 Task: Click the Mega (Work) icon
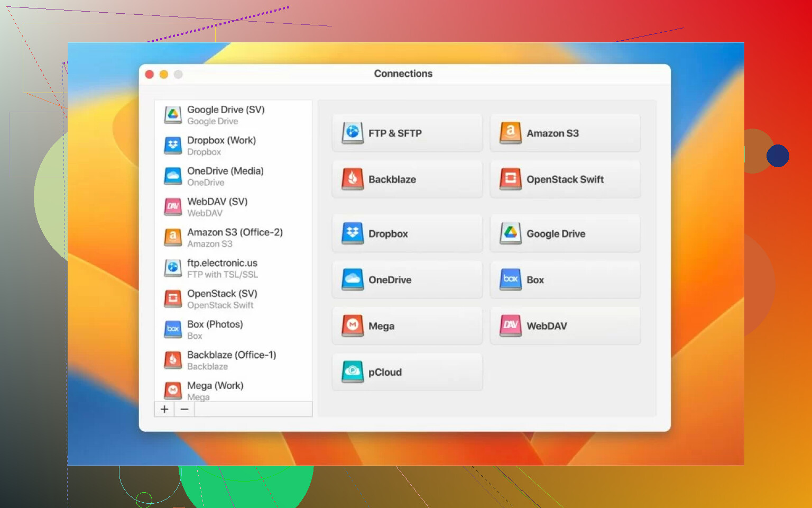[x=173, y=391]
